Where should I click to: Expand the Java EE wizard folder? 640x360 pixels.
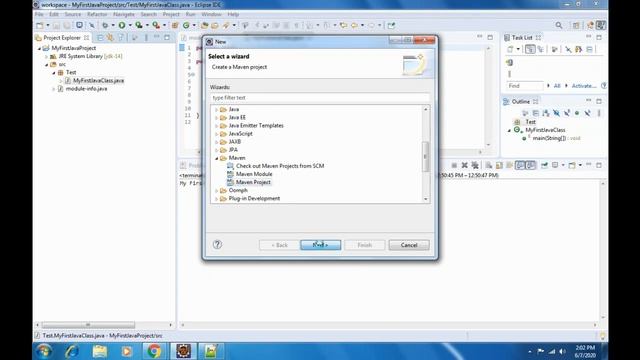(216, 118)
